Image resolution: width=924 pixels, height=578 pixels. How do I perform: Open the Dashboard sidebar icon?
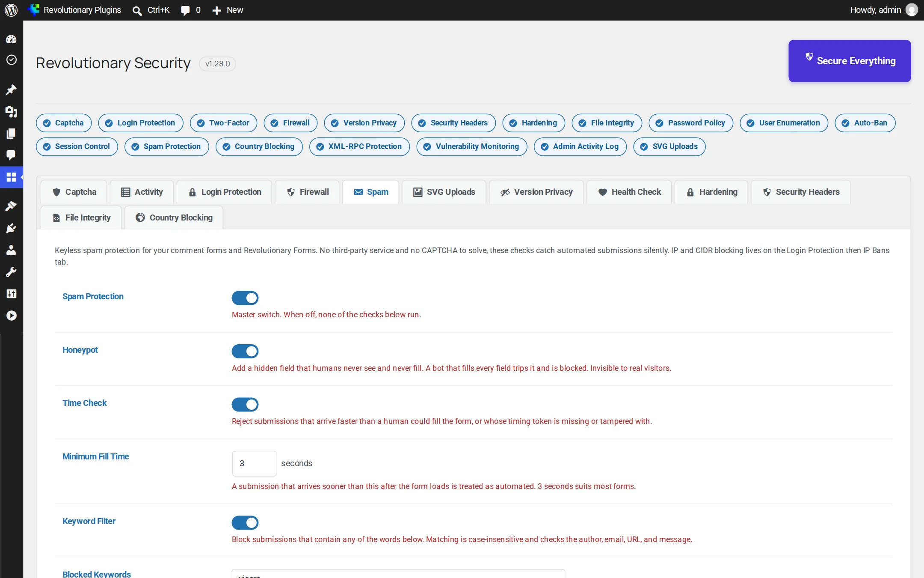point(11,39)
